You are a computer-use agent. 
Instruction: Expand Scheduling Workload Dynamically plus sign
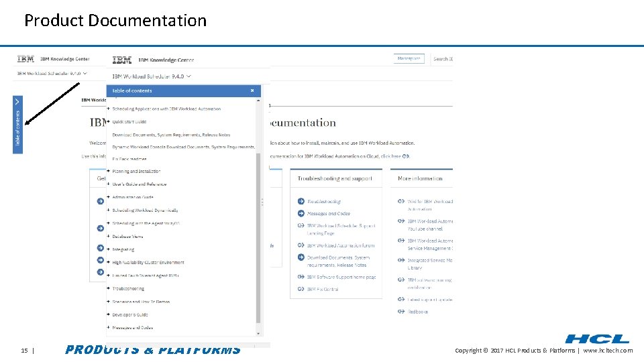109,210
